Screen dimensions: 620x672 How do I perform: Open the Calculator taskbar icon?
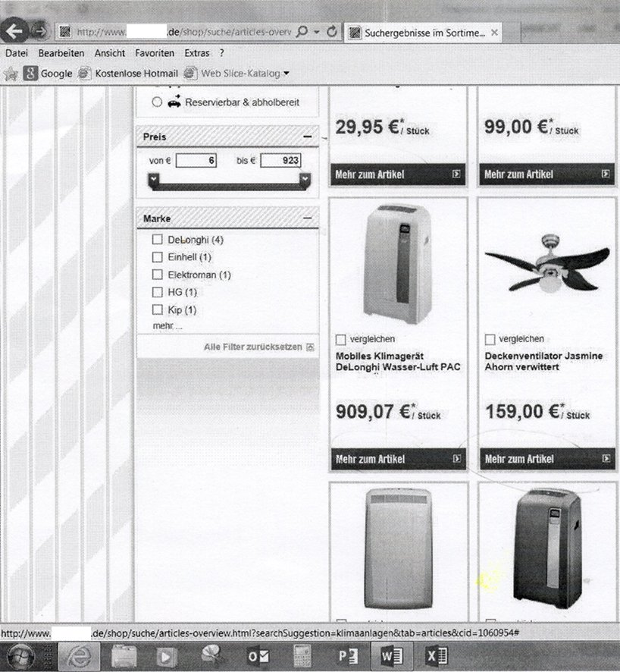click(x=302, y=656)
